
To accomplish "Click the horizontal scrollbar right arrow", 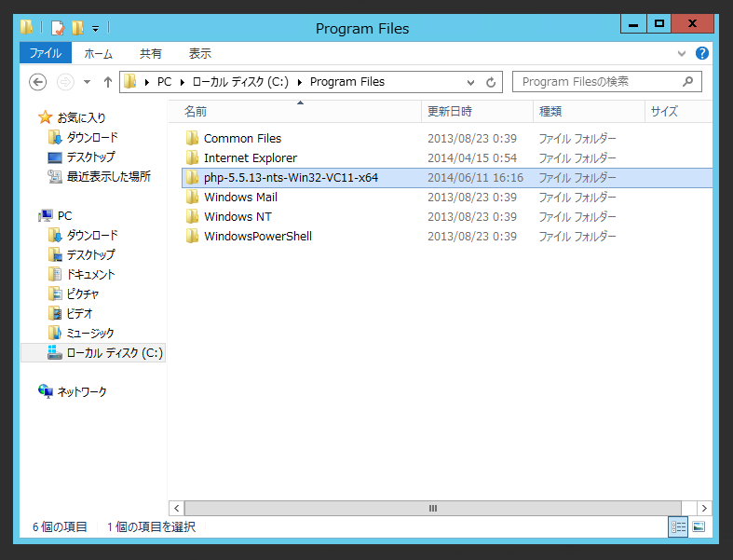I will coord(704,508).
